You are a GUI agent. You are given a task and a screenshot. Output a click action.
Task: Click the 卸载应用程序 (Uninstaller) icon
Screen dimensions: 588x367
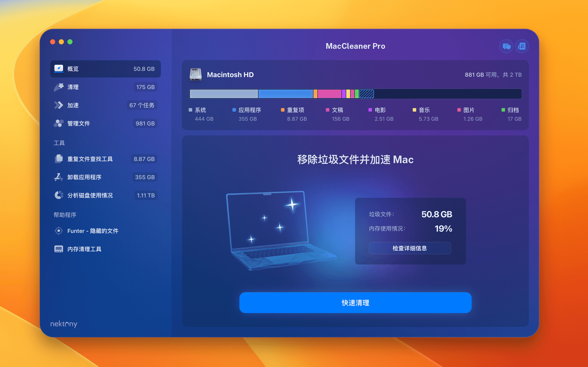point(58,176)
